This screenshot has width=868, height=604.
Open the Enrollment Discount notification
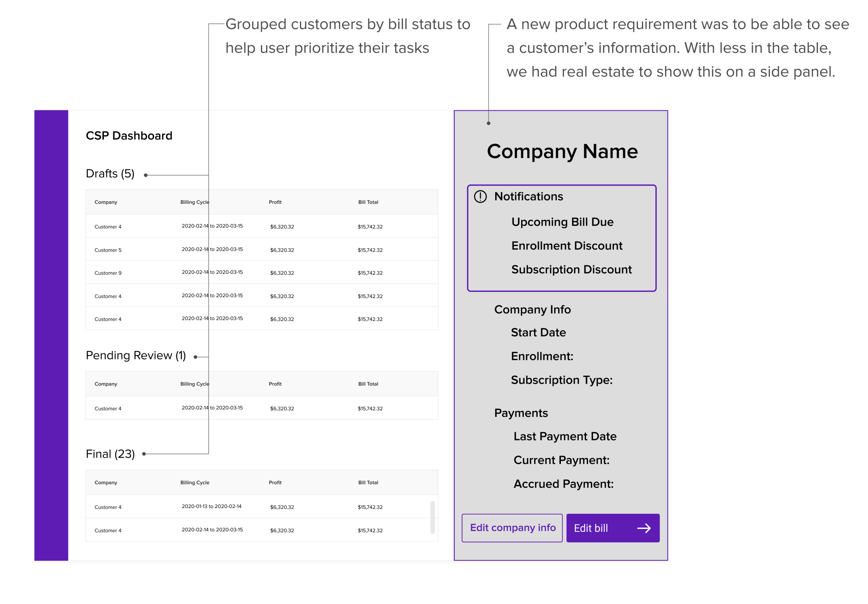(x=566, y=246)
